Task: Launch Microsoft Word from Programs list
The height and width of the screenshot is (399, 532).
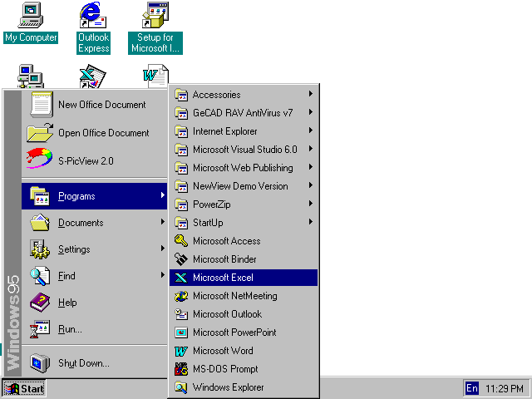Action: point(244,351)
